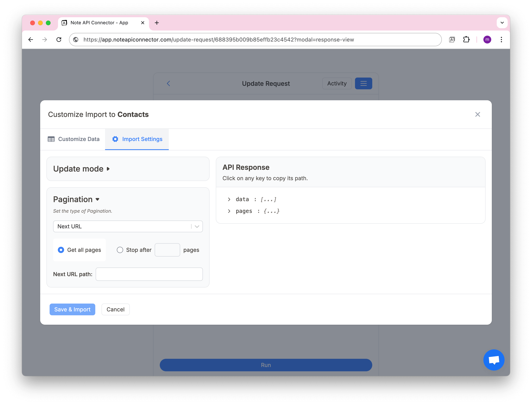
Task: Select the Get all pages option
Action: 61,250
